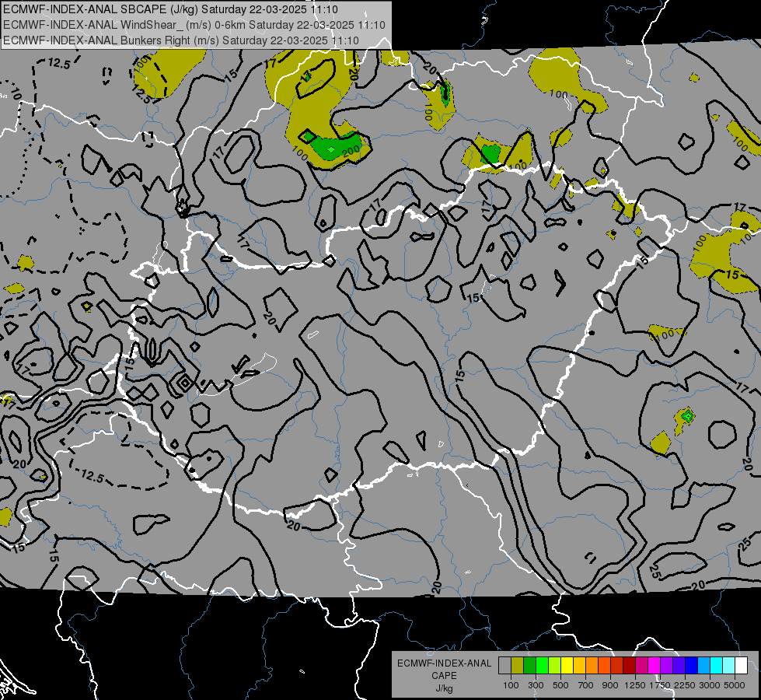Screen dimensions: 761x700
Task: Choose the crimson-pink swatch just after 1250
Action: [641, 666]
